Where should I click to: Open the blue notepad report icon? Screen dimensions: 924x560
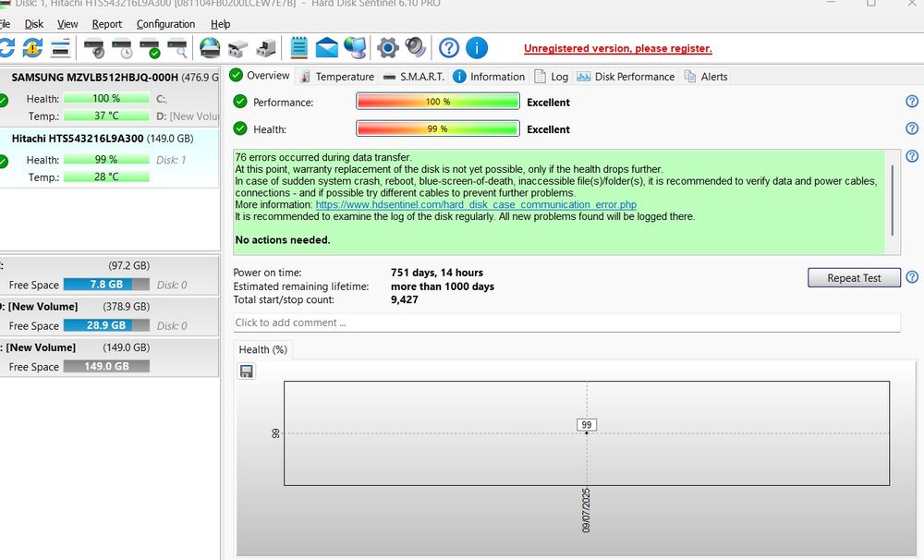(x=299, y=48)
